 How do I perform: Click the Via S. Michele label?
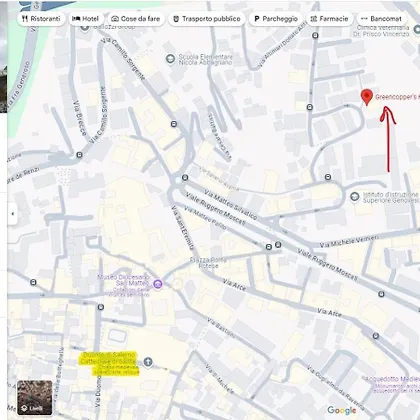point(219,378)
